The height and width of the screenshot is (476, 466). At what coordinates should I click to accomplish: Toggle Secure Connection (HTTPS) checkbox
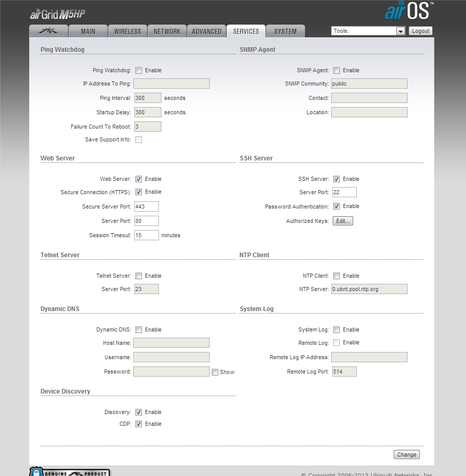click(x=138, y=192)
